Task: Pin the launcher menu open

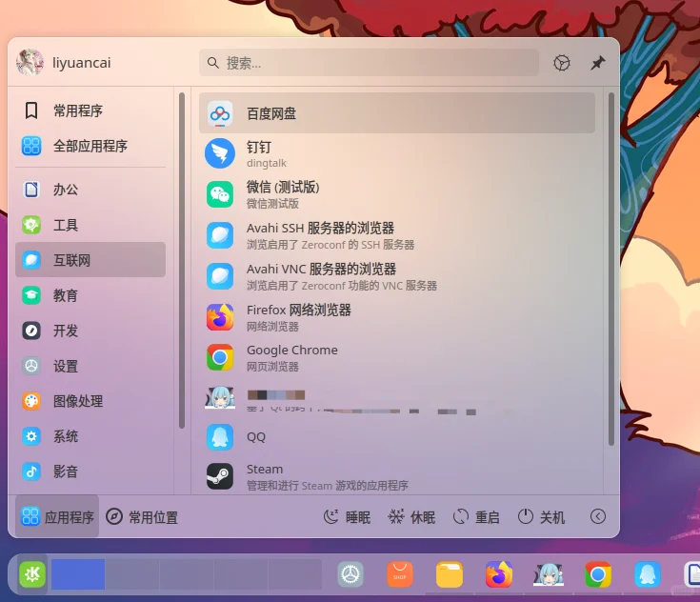Action: tap(598, 63)
